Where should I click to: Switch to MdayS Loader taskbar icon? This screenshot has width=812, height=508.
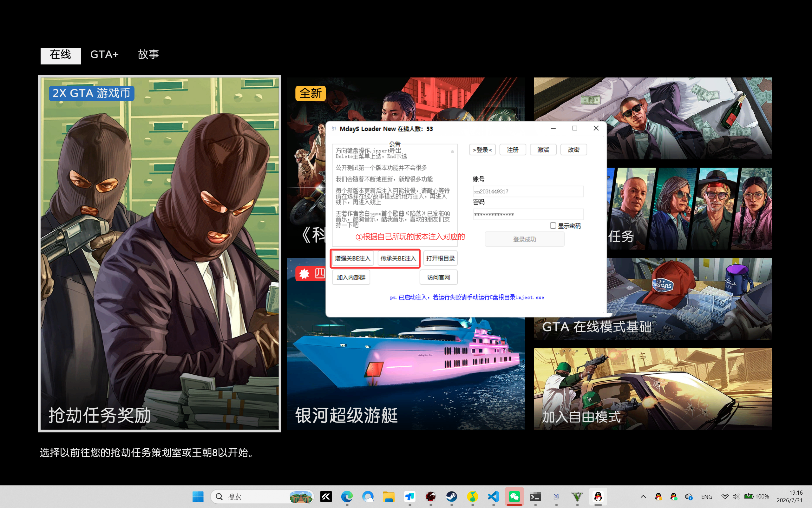556,497
